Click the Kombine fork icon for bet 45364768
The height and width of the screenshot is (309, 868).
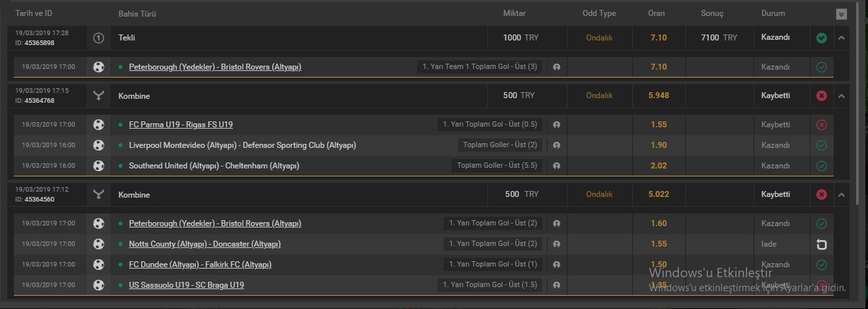click(99, 95)
